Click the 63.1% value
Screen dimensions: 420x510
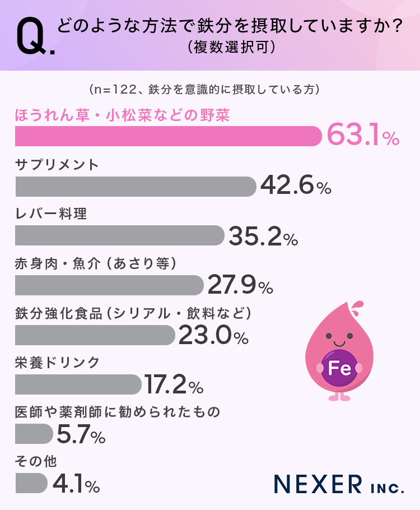tap(362, 135)
